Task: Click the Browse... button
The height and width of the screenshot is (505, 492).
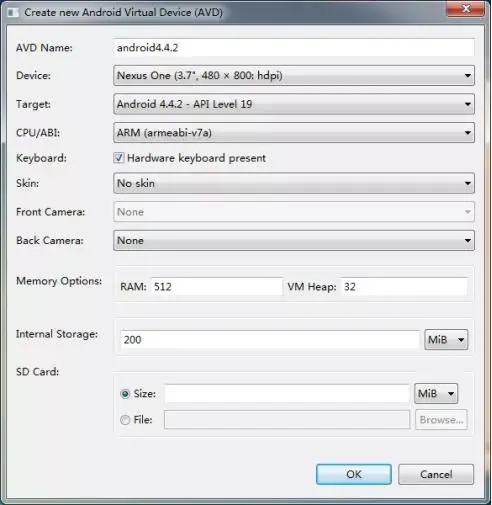Action: [x=441, y=420]
